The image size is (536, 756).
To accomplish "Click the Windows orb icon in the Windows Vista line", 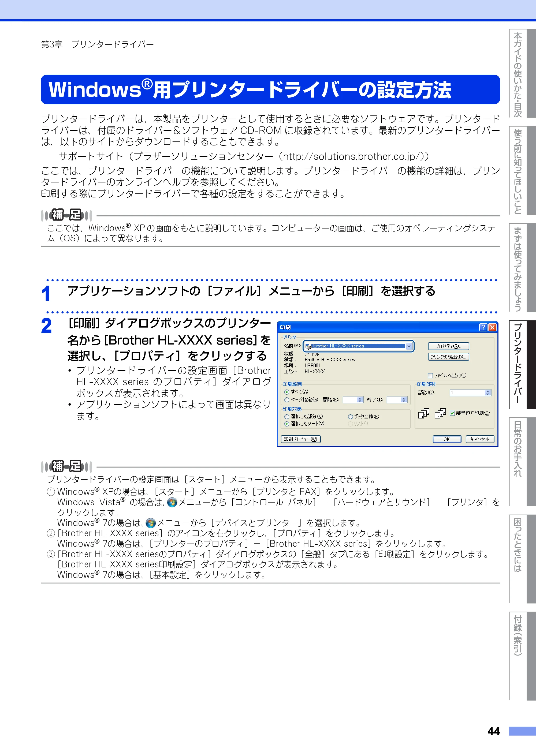I will 172,502.
